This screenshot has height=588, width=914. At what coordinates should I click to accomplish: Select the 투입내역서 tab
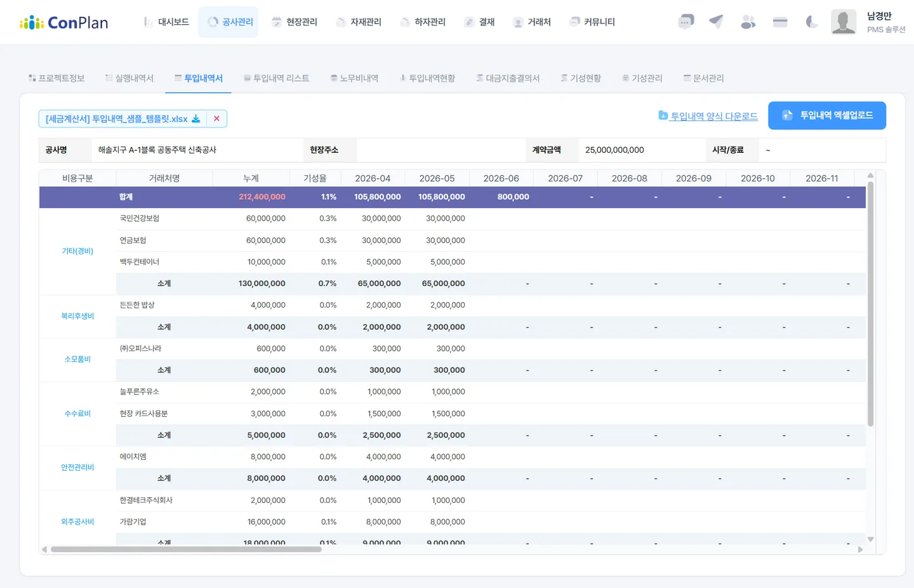[199, 78]
